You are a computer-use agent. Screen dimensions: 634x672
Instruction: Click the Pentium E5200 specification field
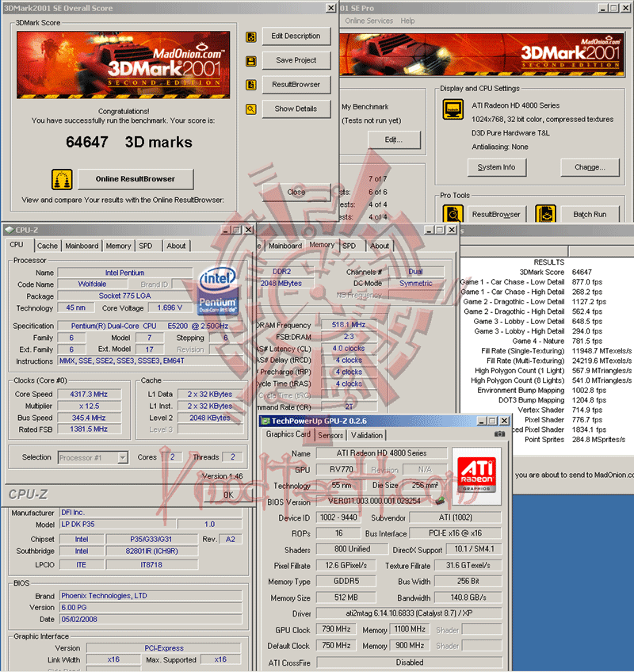(x=150, y=326)
